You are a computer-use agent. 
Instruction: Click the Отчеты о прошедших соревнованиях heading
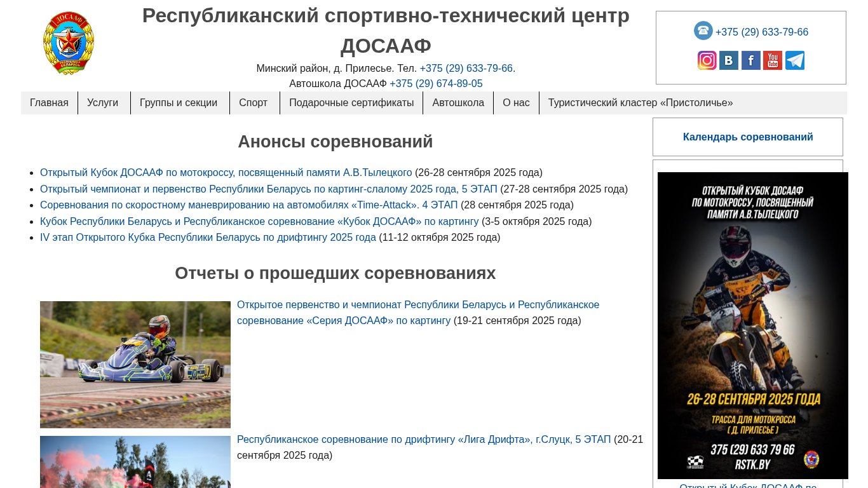click(x=336, y=273)
